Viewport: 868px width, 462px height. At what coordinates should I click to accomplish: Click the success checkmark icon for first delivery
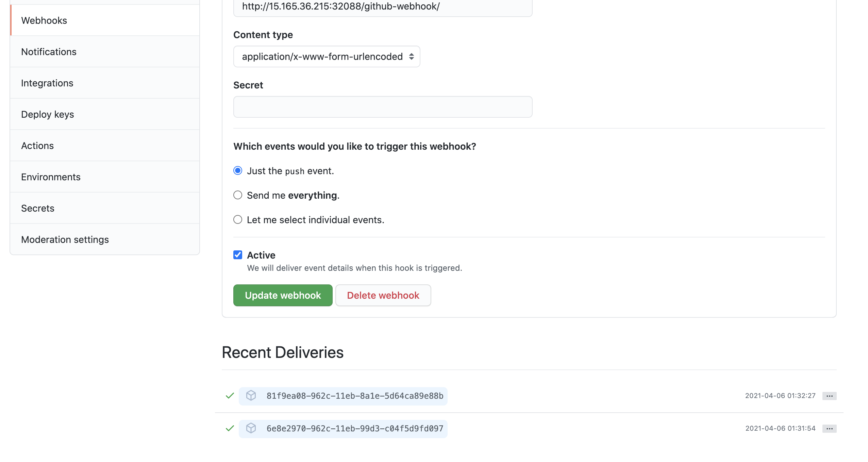tap(230, 395)
